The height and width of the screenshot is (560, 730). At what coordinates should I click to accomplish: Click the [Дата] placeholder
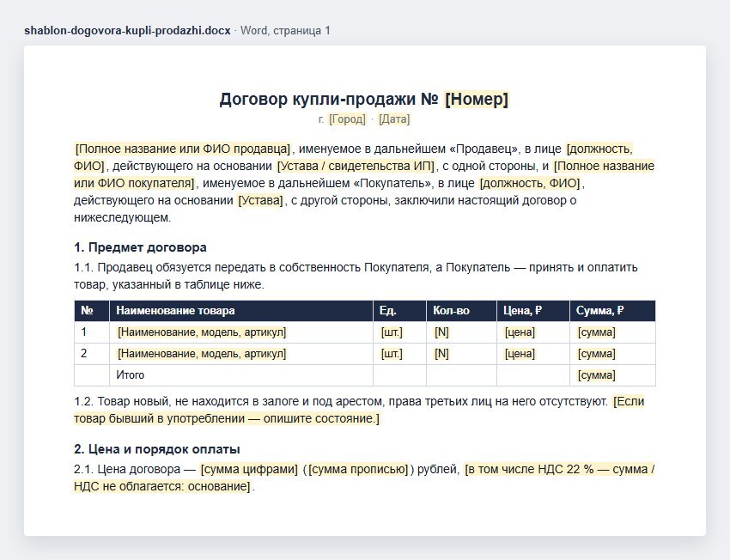[x=394, y=119]
